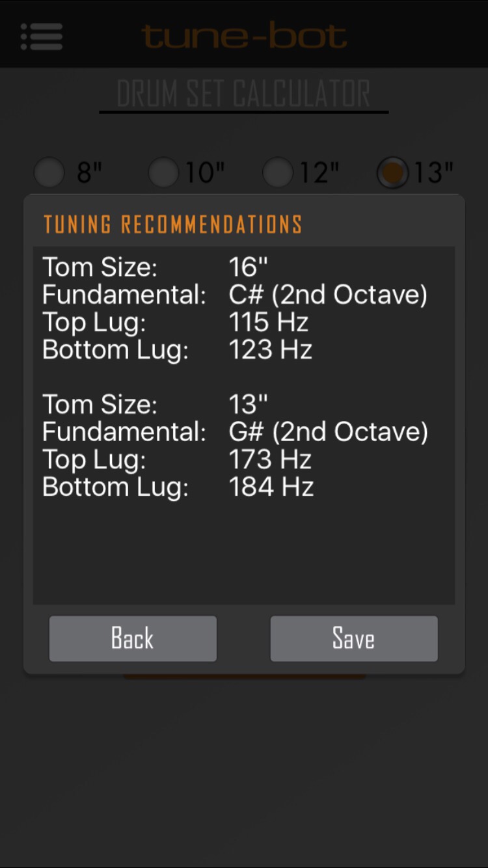488x868 pixels.
Task: Select the 184 Hz bottom lug value
Action: (x=271, y=487)
